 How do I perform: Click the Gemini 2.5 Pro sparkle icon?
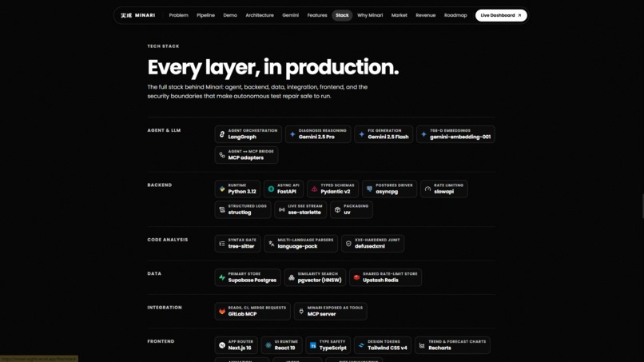(292, 134)
